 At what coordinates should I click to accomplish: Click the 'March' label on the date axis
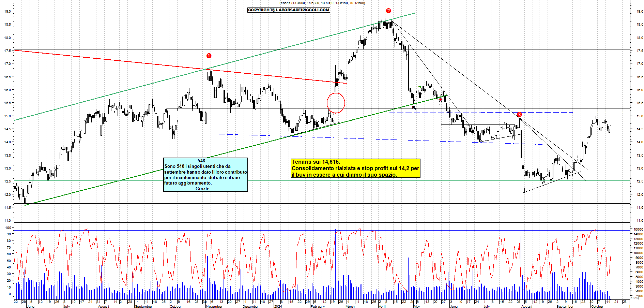pos(350,306)
